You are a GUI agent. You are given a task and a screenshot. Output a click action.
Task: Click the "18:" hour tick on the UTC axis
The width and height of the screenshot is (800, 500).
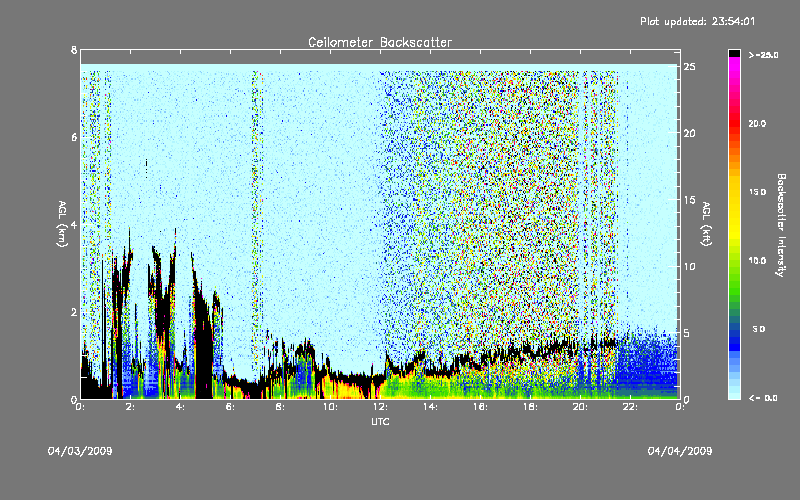tap(530, 407)
